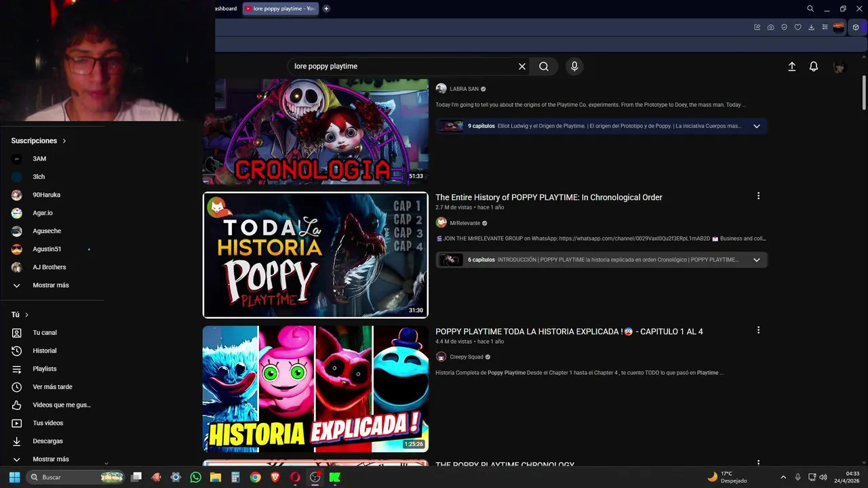Open the extensions cube icon
Screen dimensions: 868x488
pyautogui.click(x=856, y=27)
